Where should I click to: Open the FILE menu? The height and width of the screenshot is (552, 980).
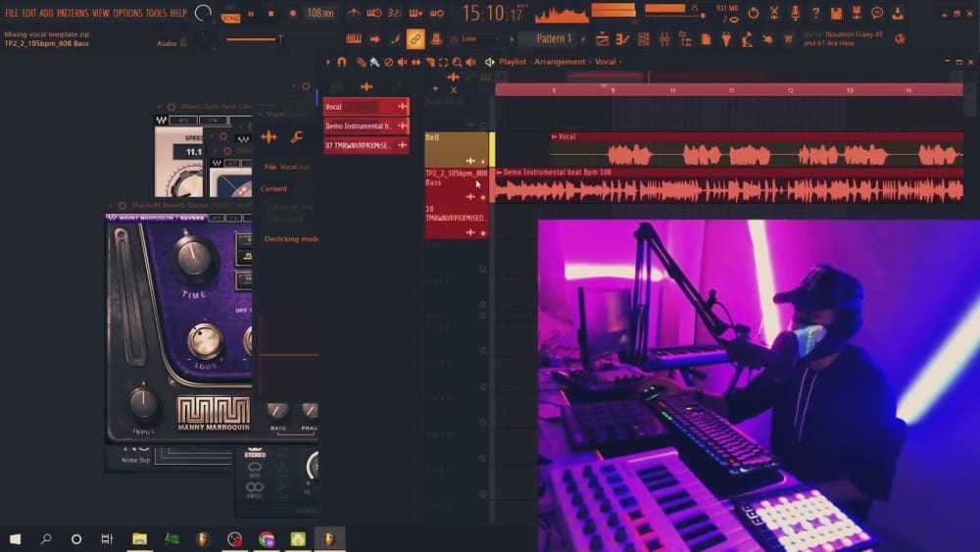[x=11, y=13]
